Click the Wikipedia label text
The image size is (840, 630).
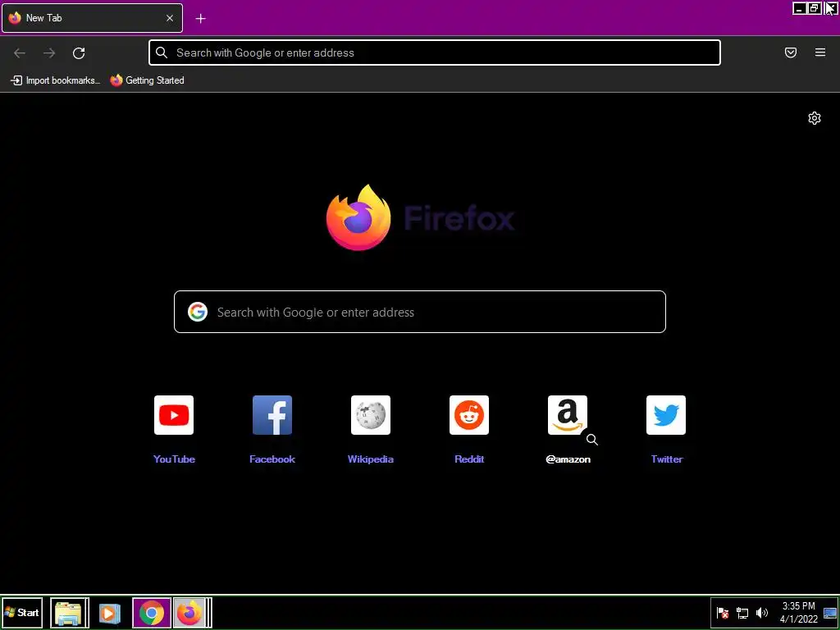[x=371, y=459]
